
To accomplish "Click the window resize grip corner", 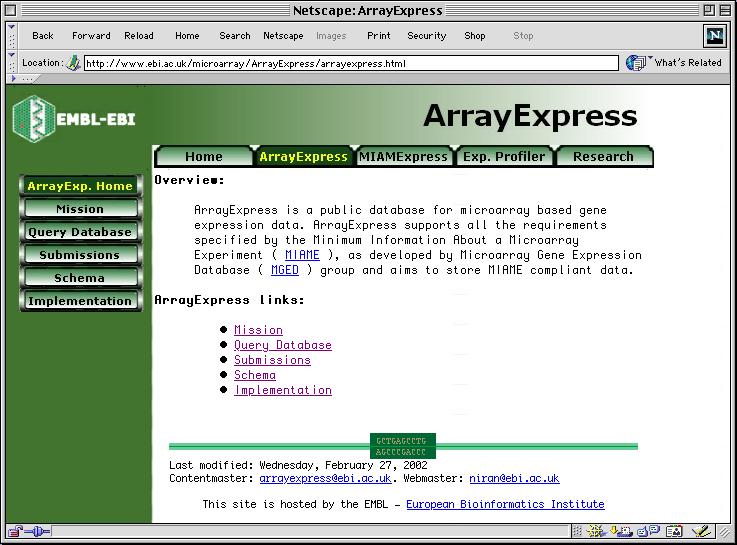I will [x=725, y=532].
